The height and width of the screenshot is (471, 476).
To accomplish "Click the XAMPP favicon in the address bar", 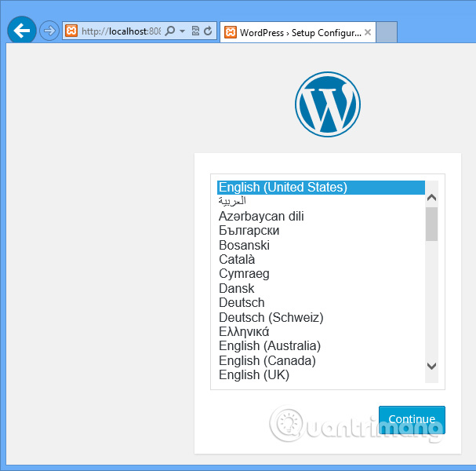I will pyautogui.click(x=71, y=31).
